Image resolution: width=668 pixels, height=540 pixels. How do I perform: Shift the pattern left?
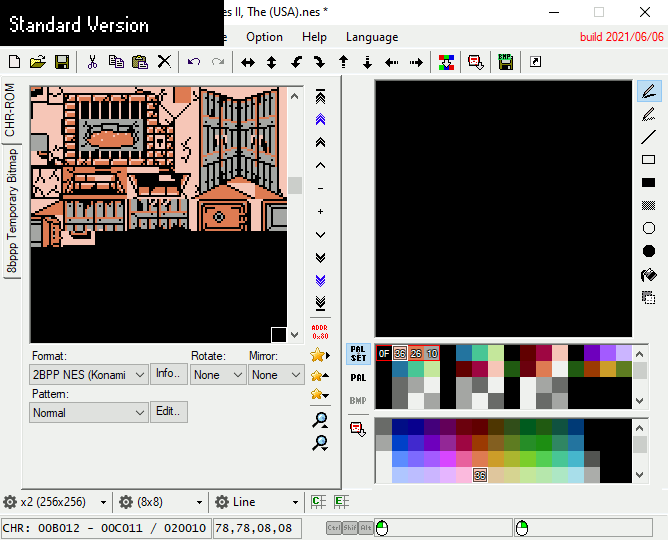tap(391, 63)
